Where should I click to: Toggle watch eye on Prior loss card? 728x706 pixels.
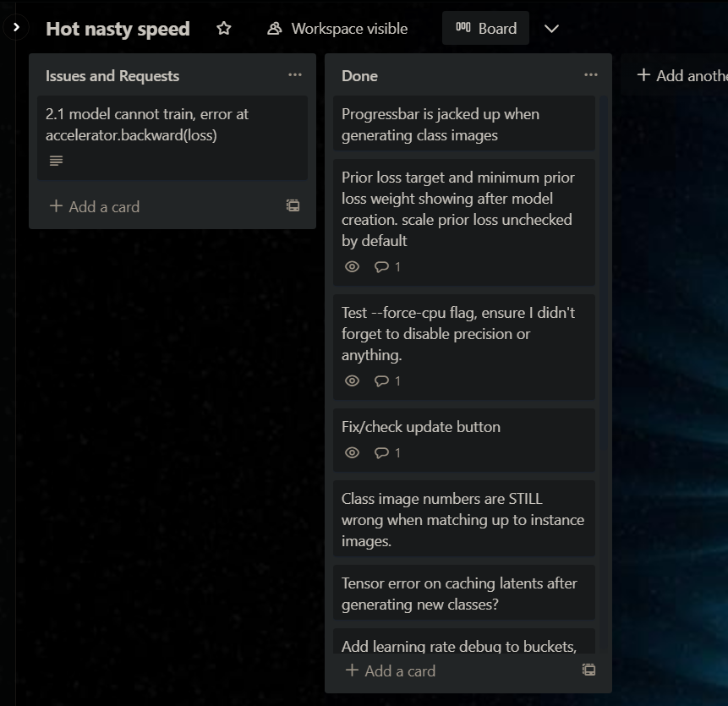(353, 266)
